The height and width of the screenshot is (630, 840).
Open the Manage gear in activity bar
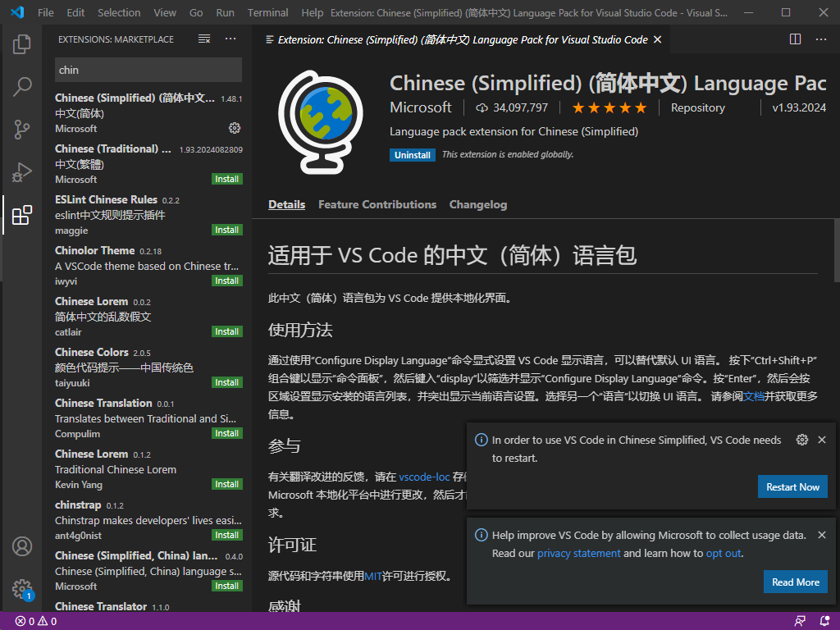(x=22, y=589)
